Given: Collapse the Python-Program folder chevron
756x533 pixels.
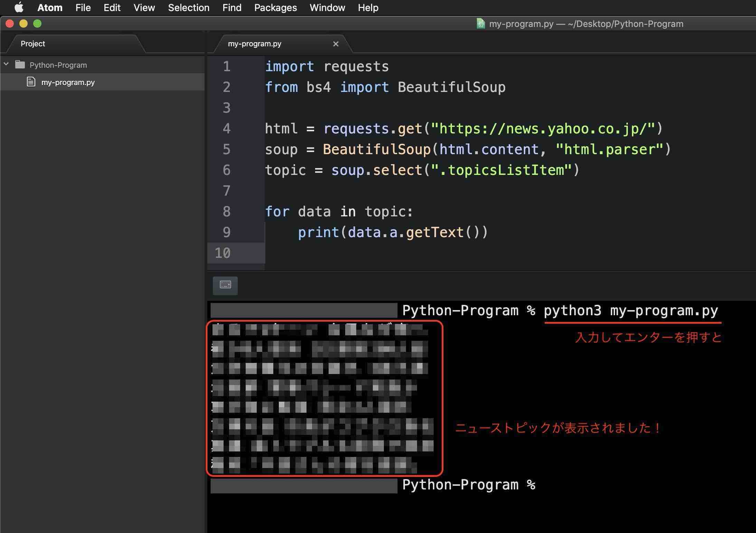Looking at the screenshot, I should coord(6,64).
